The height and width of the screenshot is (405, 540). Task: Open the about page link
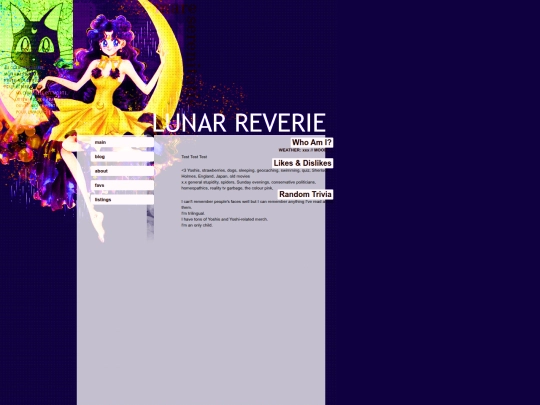coord(122,171)
